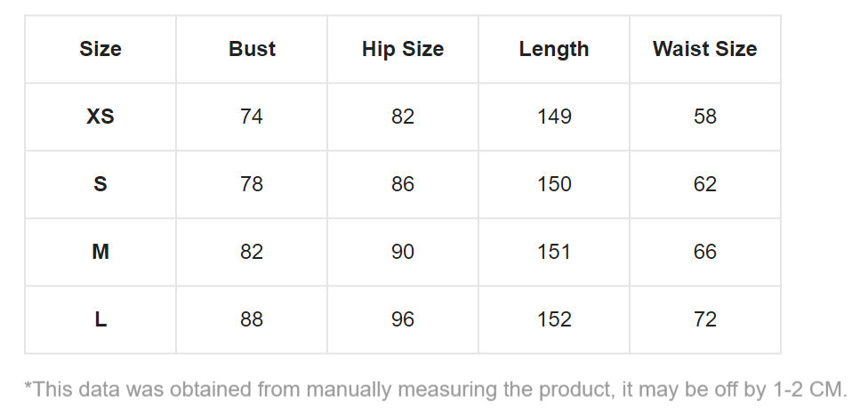Click the M size row label
Screen dimensions: 868x411
tap(100, 252)
